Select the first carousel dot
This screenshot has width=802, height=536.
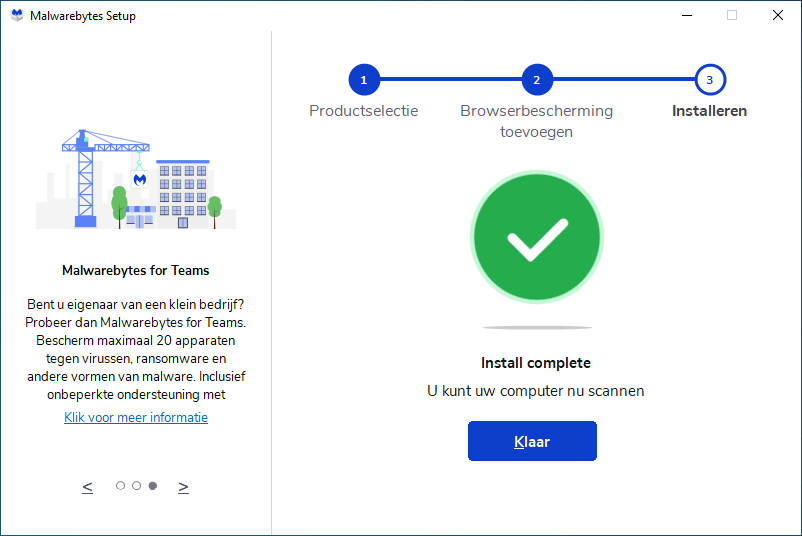(120, 485)
